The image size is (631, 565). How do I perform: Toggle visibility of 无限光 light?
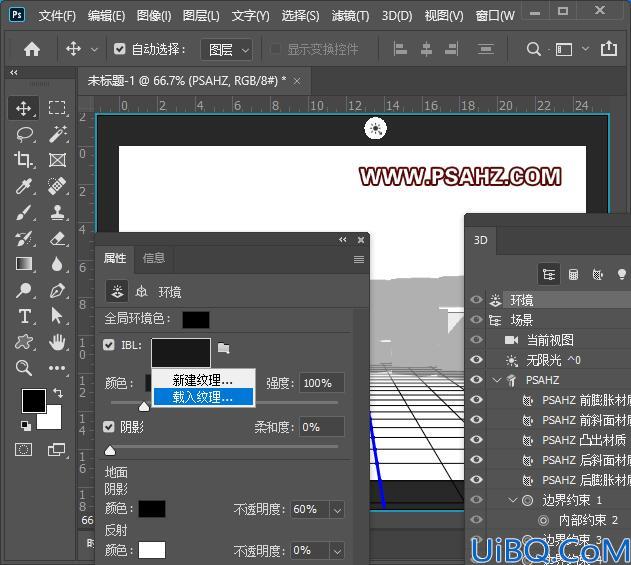pyautogui.click(x=476, y=359)
